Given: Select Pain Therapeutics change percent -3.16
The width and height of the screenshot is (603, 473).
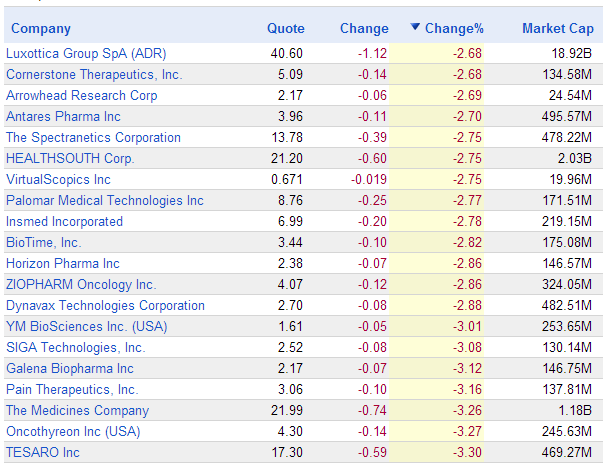Looking at the screenshot, I should [x=467, y=390].
